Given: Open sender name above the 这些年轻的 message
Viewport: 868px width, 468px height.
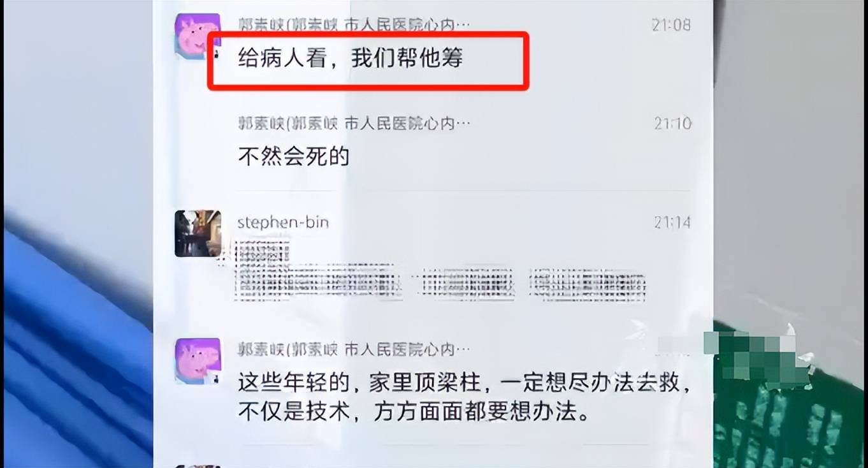Looking at the screenshot, I should (x=354, y=349).
